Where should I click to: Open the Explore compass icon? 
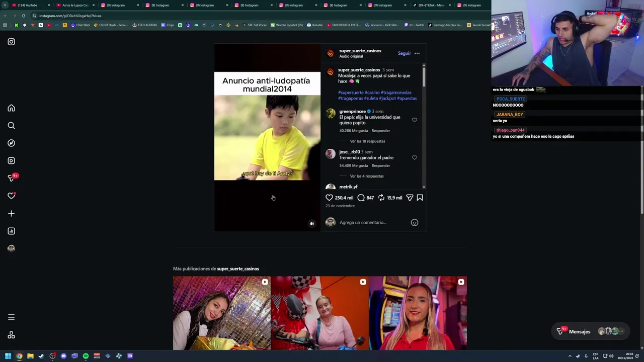pyautogui.click(x=11, y=143)
